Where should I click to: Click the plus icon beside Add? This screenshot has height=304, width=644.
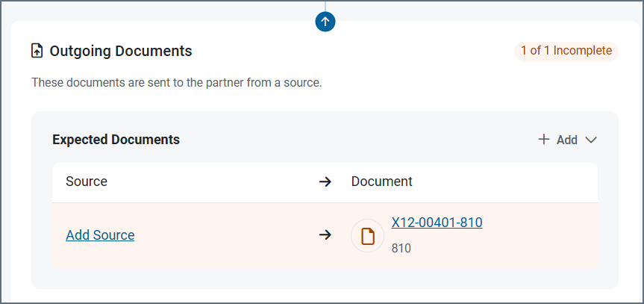(544, 140)
